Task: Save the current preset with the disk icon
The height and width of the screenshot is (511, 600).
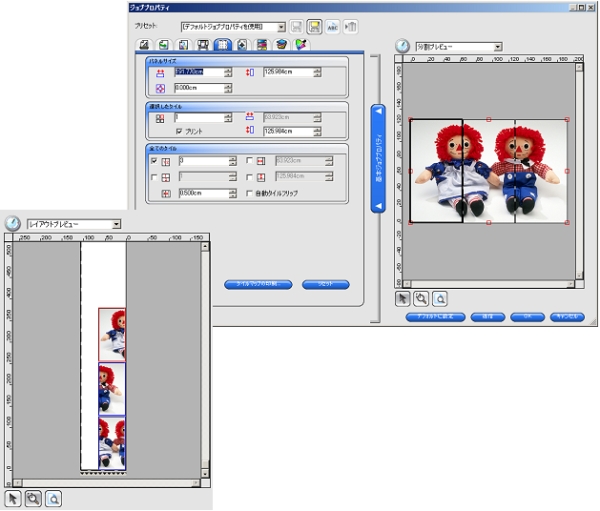Action: (296, 27)
